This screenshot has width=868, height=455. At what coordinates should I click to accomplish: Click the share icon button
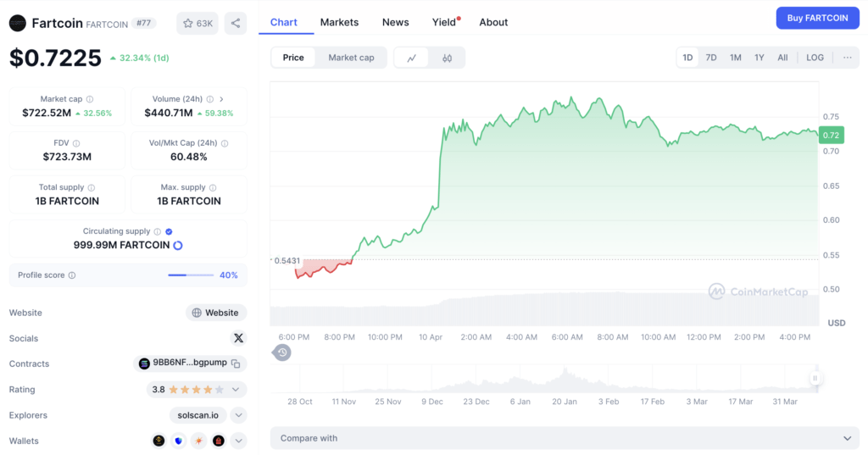(x=236, y=23)
